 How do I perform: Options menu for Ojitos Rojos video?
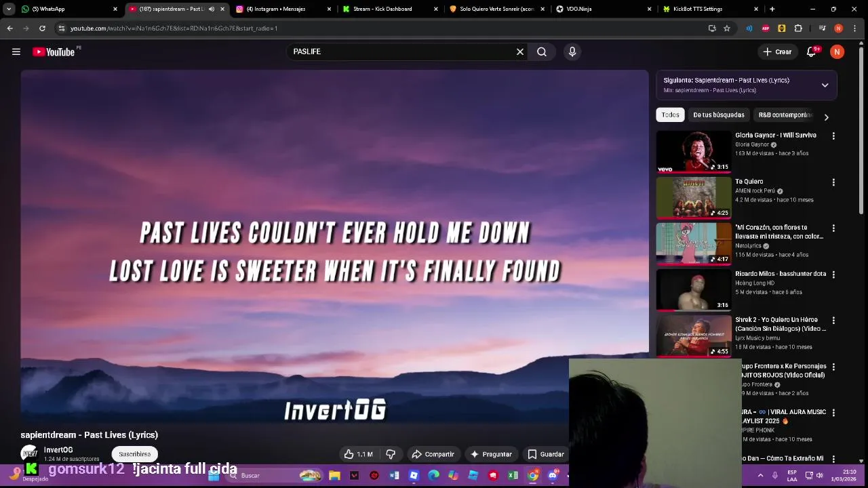[833, 367]
